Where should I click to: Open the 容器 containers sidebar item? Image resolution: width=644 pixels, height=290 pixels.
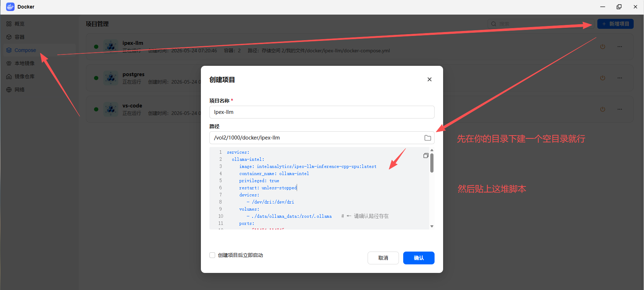[20, 37]
